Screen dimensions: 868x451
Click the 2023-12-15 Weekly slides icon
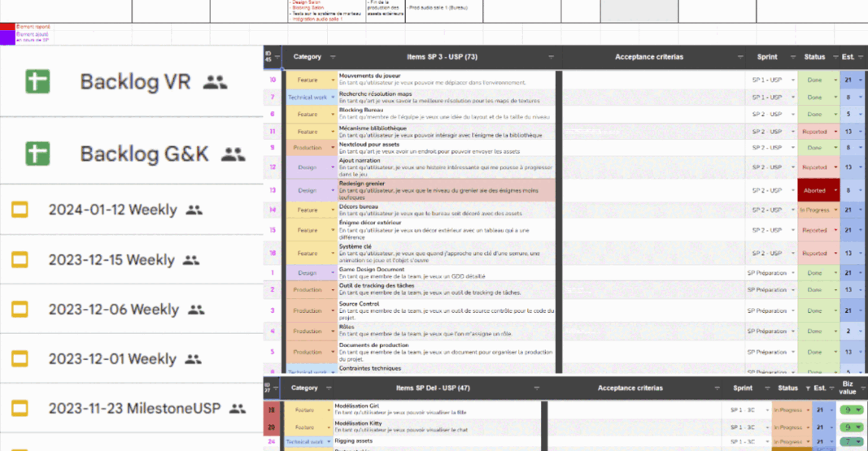coord(20,260)
